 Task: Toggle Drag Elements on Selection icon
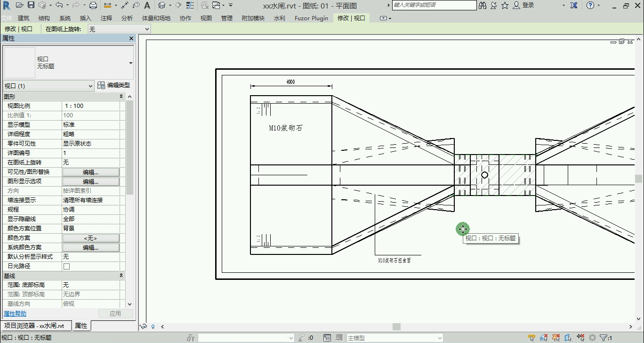[x=580, y=338]
